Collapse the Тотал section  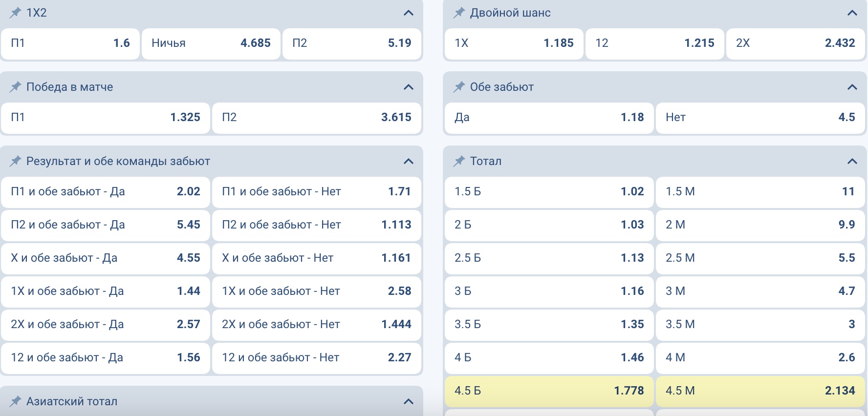point(852,161)
